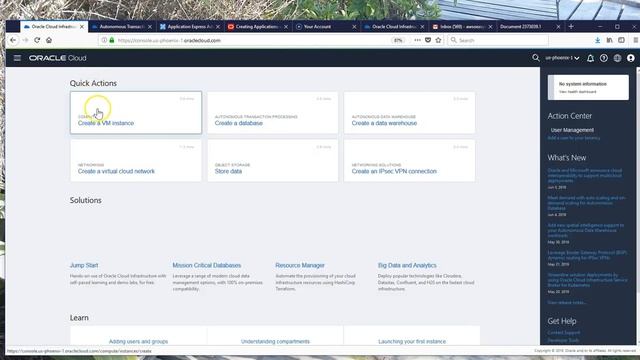Click the Oracle Cloud logo
This screenshot has width=640, height=360.
point(58,58)
